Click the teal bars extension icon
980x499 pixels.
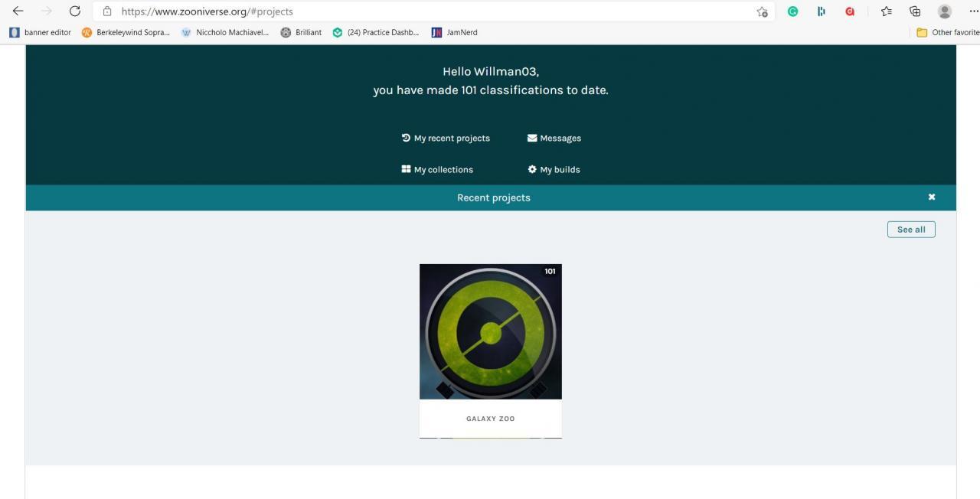pyautogui.click(x=822, y=11)
